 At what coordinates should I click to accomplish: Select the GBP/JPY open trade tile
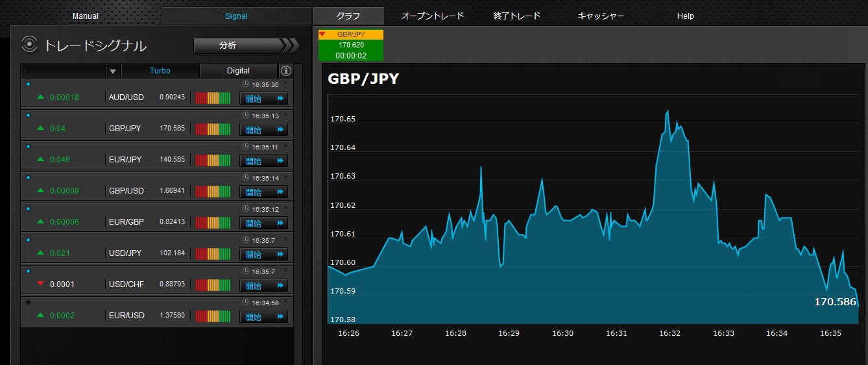pos(351,45)
